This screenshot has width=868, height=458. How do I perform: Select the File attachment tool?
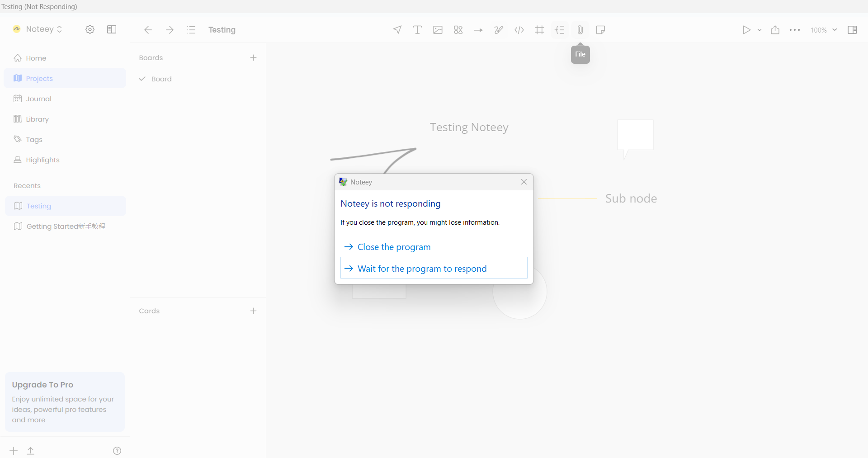click(580, 30)
